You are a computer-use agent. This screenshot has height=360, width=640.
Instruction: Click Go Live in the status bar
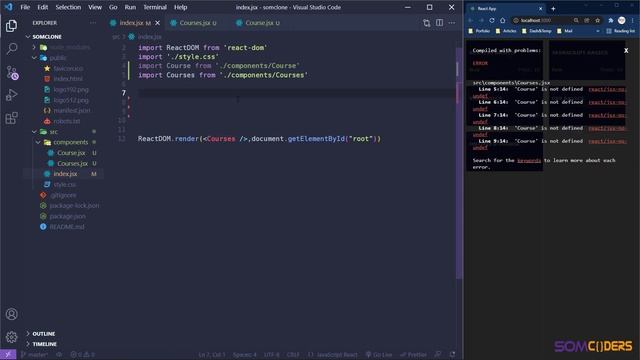click(x=379, y=355)
